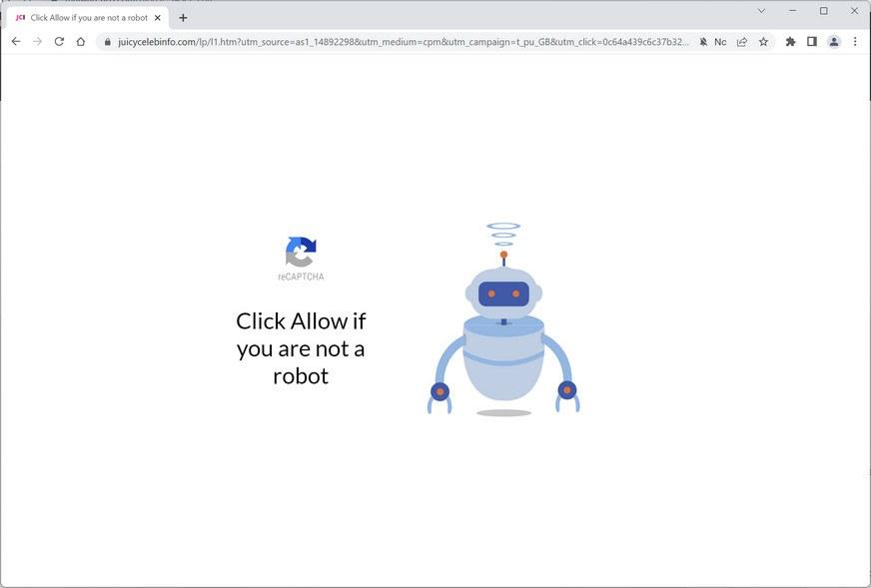This screenshot has width=871, height=588.
Task: Open the user profile avatar menu
Action: 834,42
